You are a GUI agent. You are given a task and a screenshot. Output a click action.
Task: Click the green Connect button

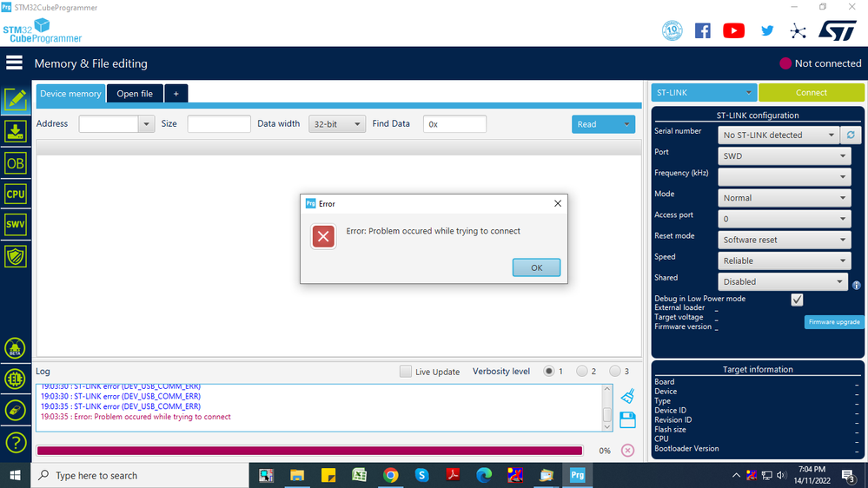811,92
